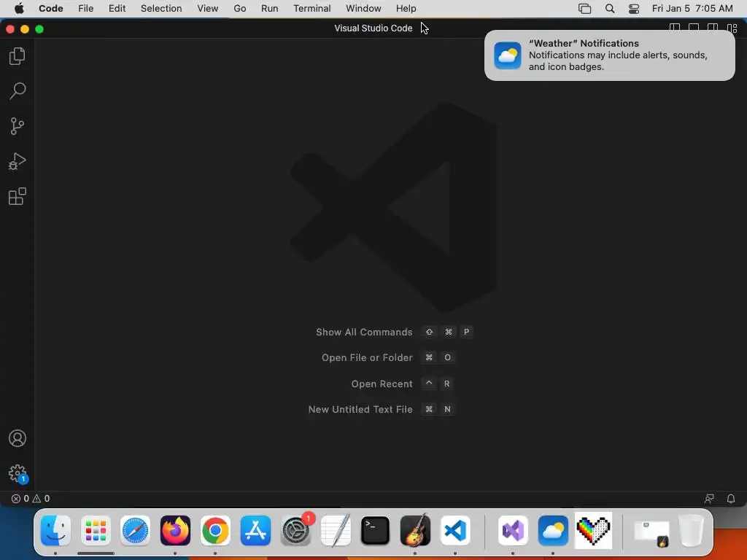Open the Extensions view
The image size is (747, 560).
[18, 196]
